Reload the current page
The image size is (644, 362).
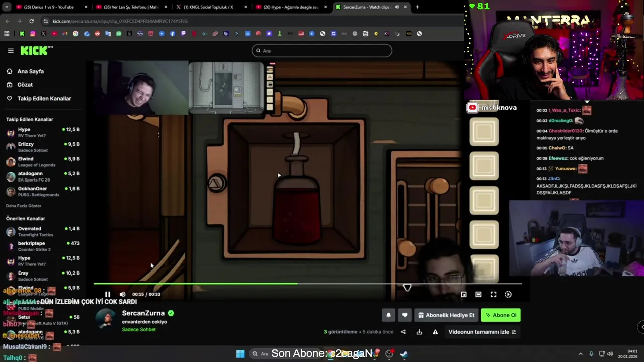tap(31, 21)
